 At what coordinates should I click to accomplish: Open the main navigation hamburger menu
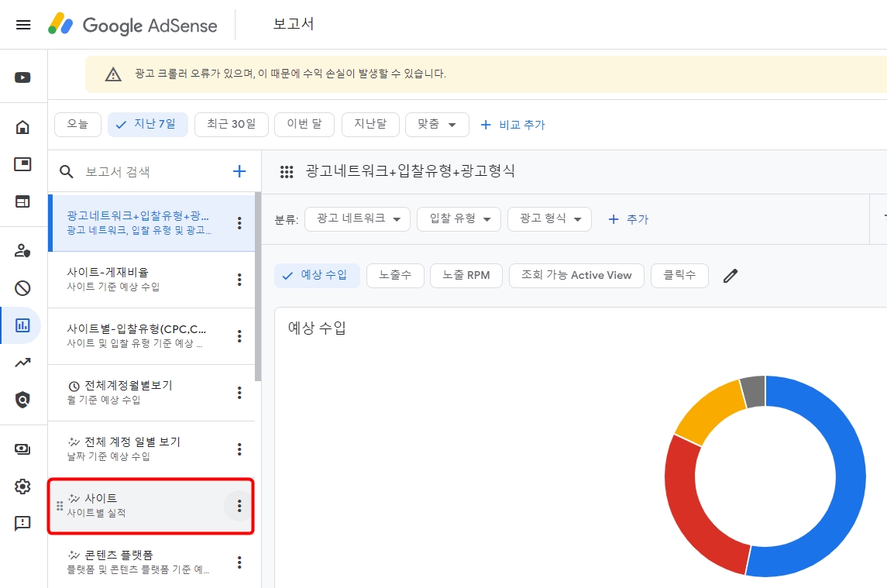coord(23,24)
